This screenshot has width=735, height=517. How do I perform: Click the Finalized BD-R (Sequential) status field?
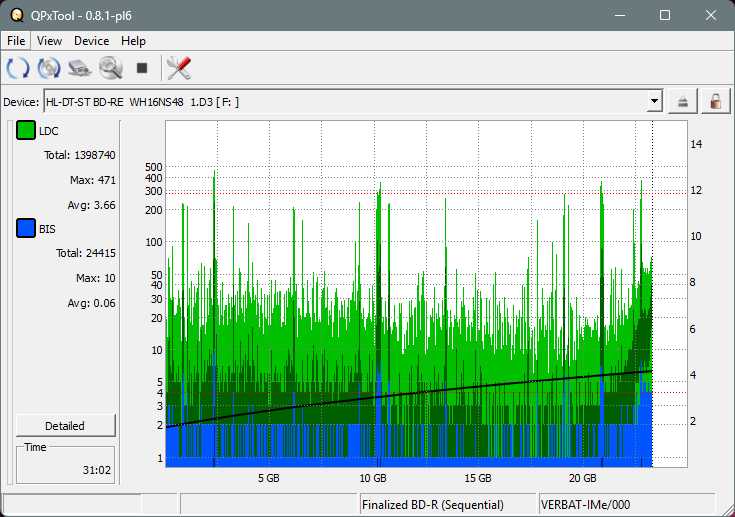point(448,505)
